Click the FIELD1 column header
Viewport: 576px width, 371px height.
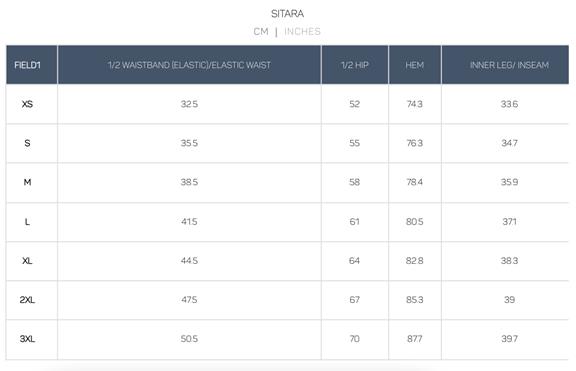tap(28, 65)
